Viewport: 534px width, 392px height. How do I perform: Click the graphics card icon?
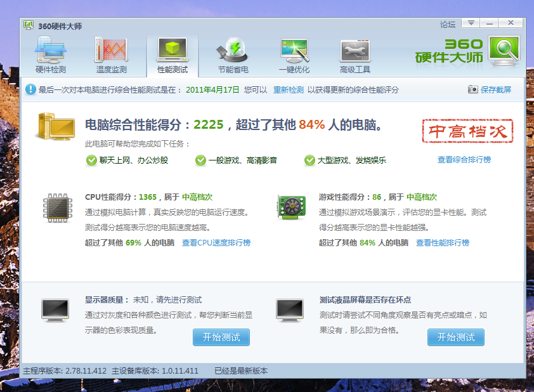point(292,208)
